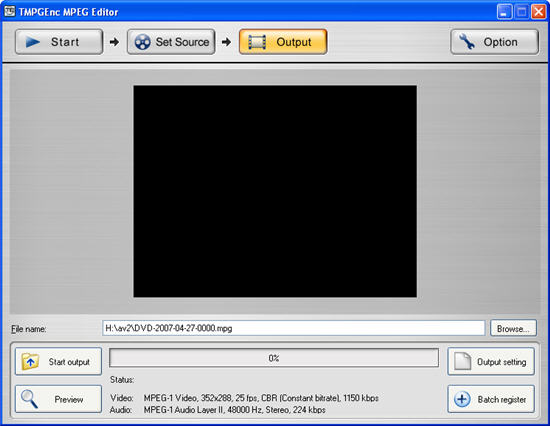550x426 pixels.
Task: Select the Output stage label
Action: pyautogui.click(x=294, y=42)
